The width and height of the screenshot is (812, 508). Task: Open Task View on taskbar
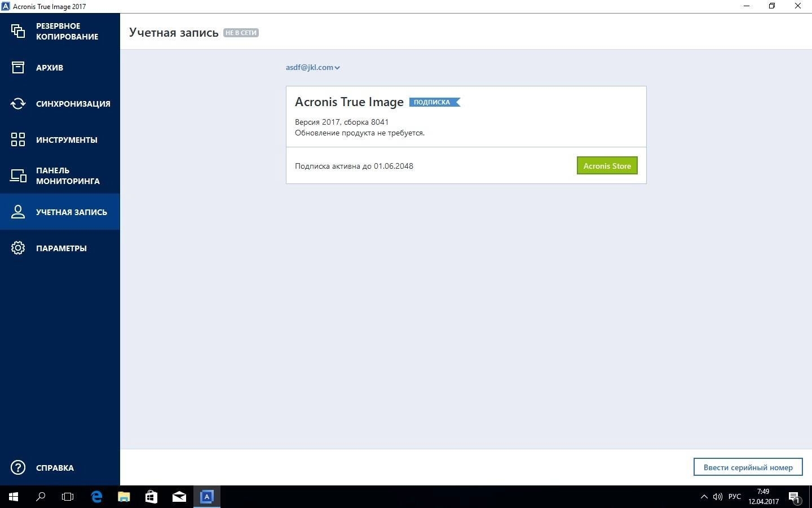pyautogui.click(x=68, y=497)
